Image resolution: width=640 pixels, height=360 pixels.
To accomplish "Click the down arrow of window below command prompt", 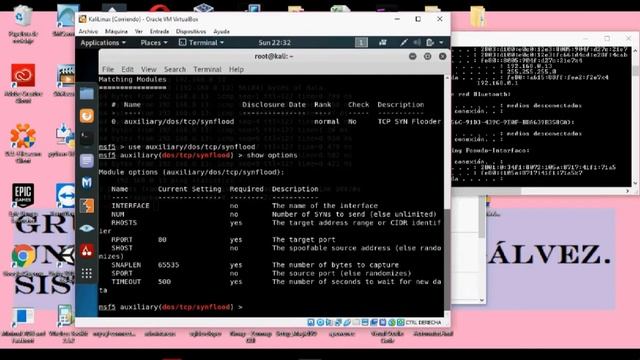I will [x=482, y=300].
